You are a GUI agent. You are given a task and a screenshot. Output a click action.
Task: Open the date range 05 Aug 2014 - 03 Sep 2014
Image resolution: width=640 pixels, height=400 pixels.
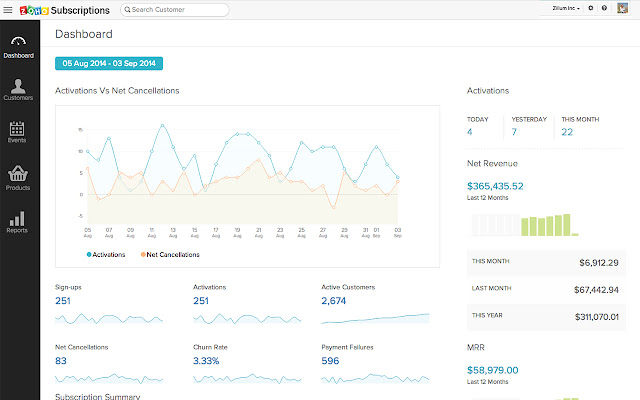click(109, 63)
